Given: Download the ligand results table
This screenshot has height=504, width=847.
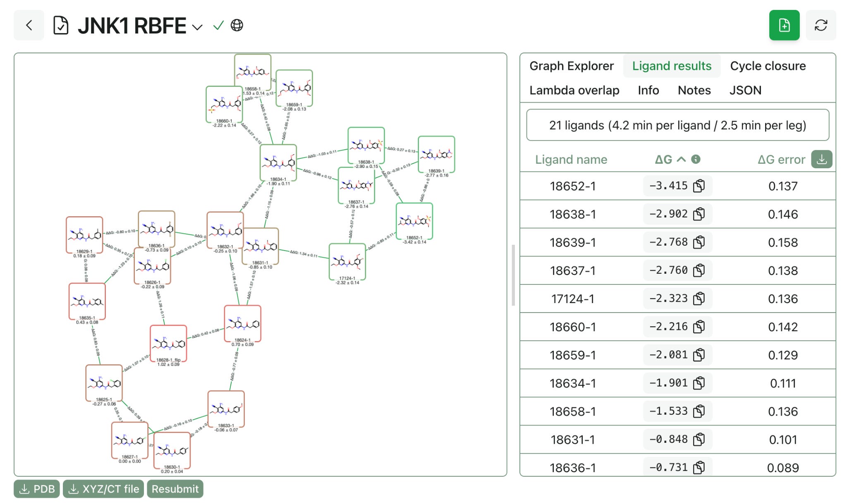Looking at the screenshot, I should pos(821,159).
